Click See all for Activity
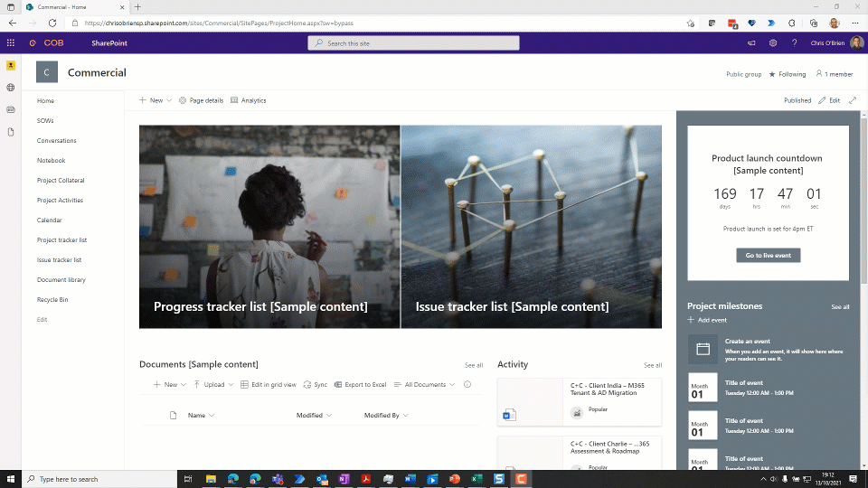The height and width of the screenshot is (488, 868). pyautogui.click(x=653, y=365)
